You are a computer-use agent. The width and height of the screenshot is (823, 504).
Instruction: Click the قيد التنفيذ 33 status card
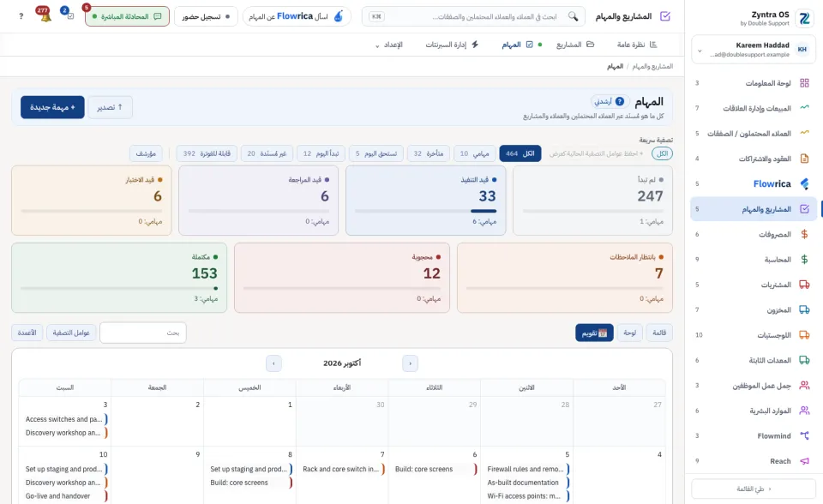point(426,201)
